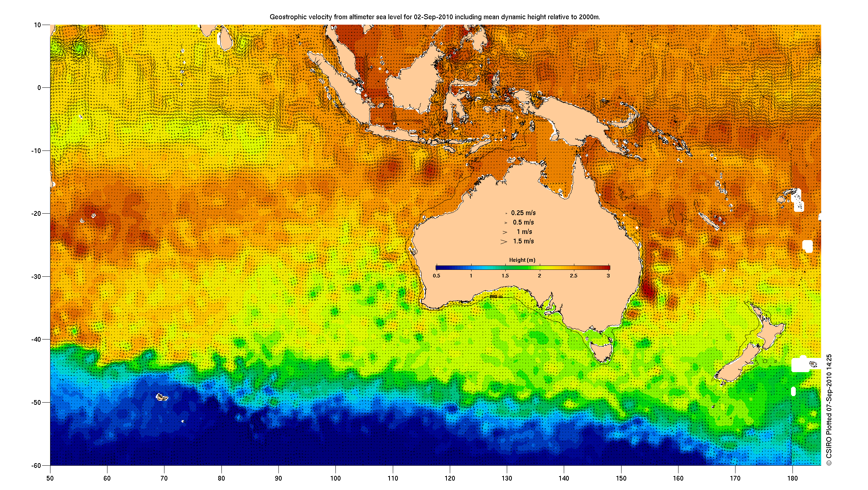868x490 pixels.
Task: Select the 1.5 m/s velocity legend label
Action: (x=523, y=241)
